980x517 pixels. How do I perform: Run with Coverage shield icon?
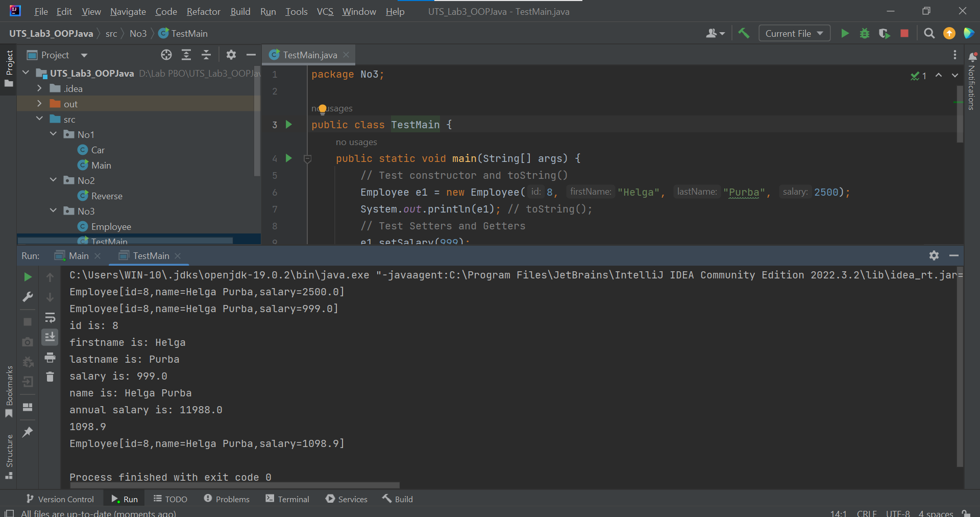[884, 33]
